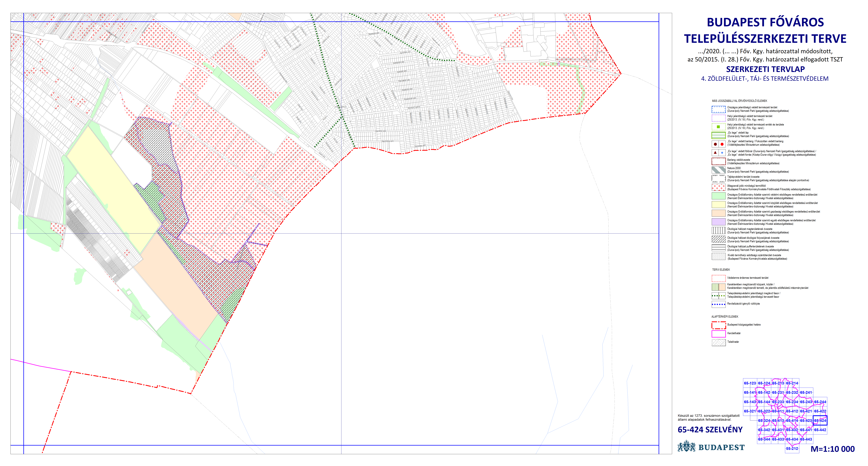Select index cell 65-413
Viewport: 868px width, 466px height.
click(778, 421)
